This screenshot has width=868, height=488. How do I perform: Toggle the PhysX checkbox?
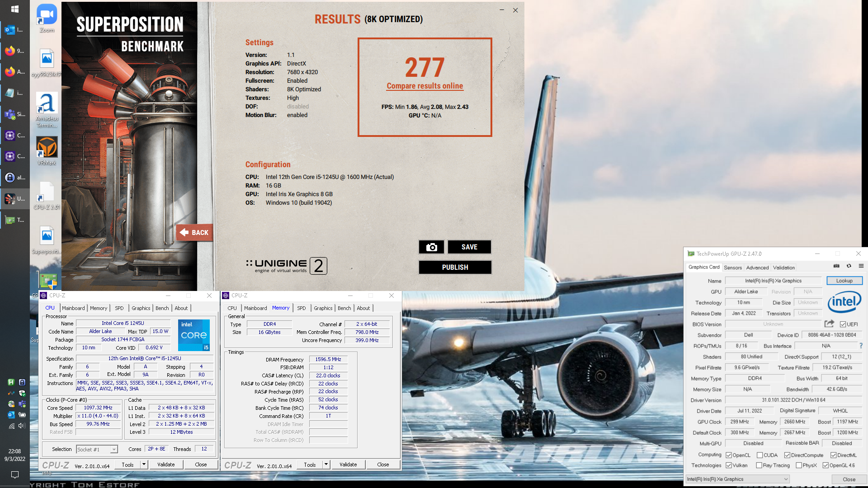point(799,465)
